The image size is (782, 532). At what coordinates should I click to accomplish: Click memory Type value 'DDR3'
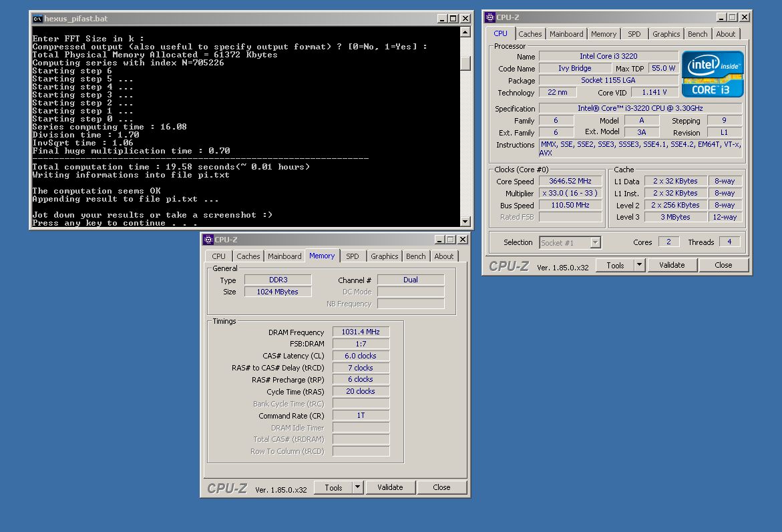(x=278, y=280)
